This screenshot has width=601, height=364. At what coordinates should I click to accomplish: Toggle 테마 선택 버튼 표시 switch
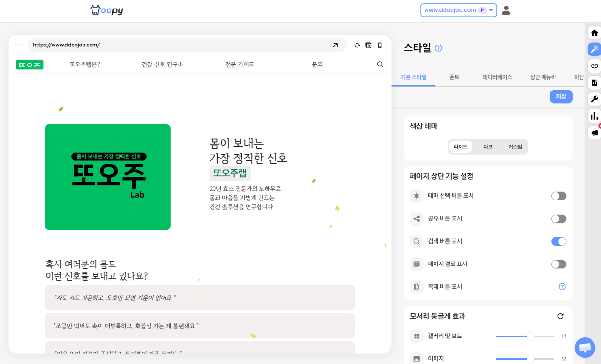point(558,196)
